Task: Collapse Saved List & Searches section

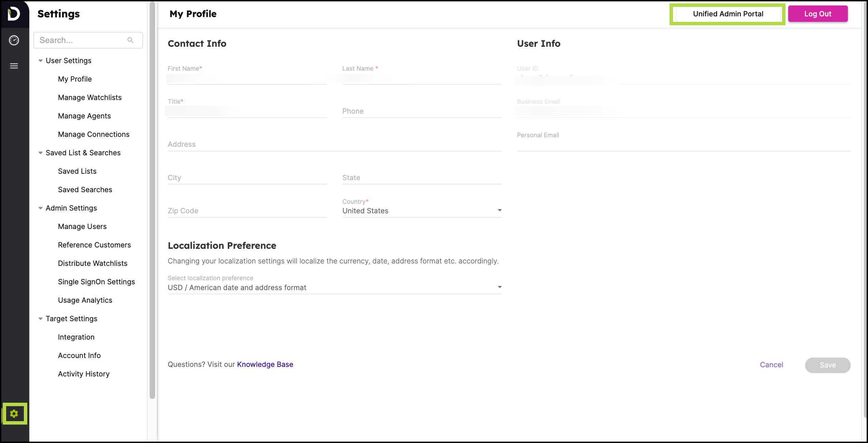Action: [x=41, y=153]
